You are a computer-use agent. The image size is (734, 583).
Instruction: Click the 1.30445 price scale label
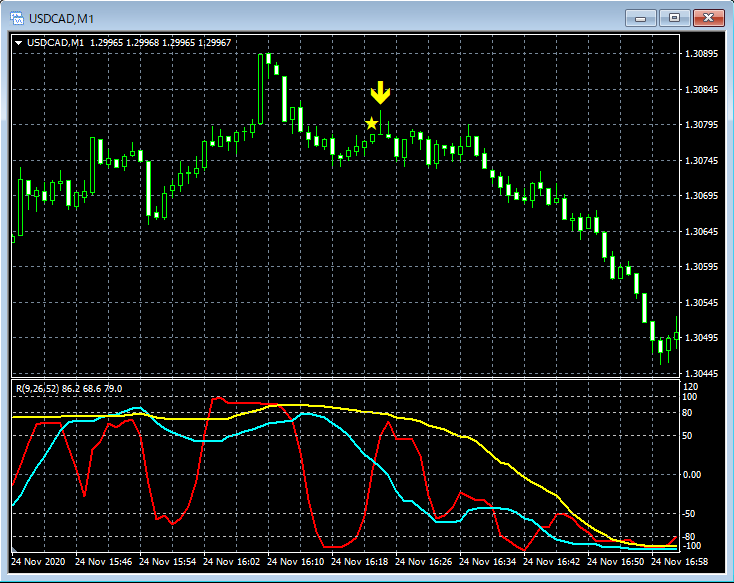[700, 373]
